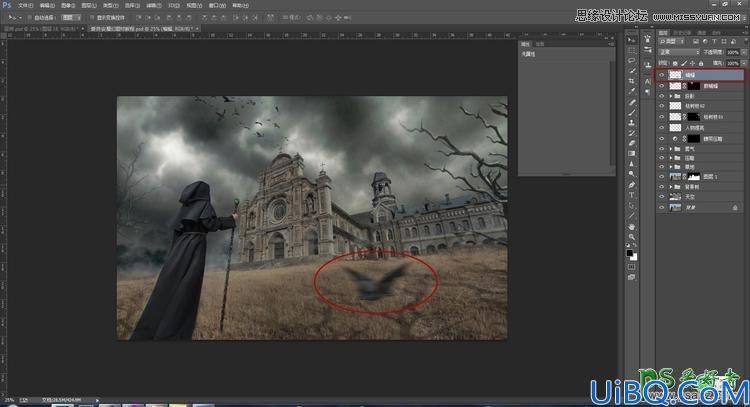The height and width of the screenshot is (407, 750).
Task: Open the 窗口(W) menu
Action: point(217,6)
